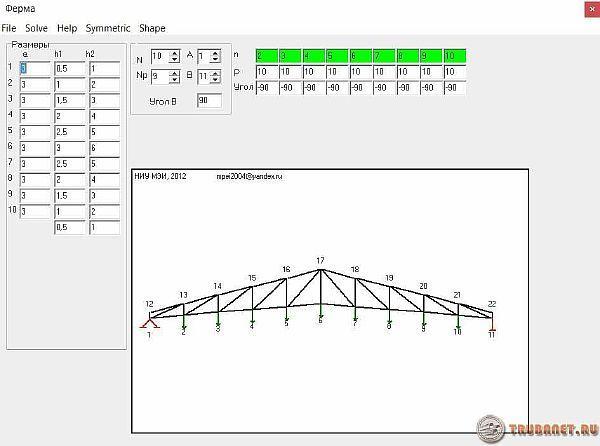Click the row 9 h2 field

coord(104,196)
